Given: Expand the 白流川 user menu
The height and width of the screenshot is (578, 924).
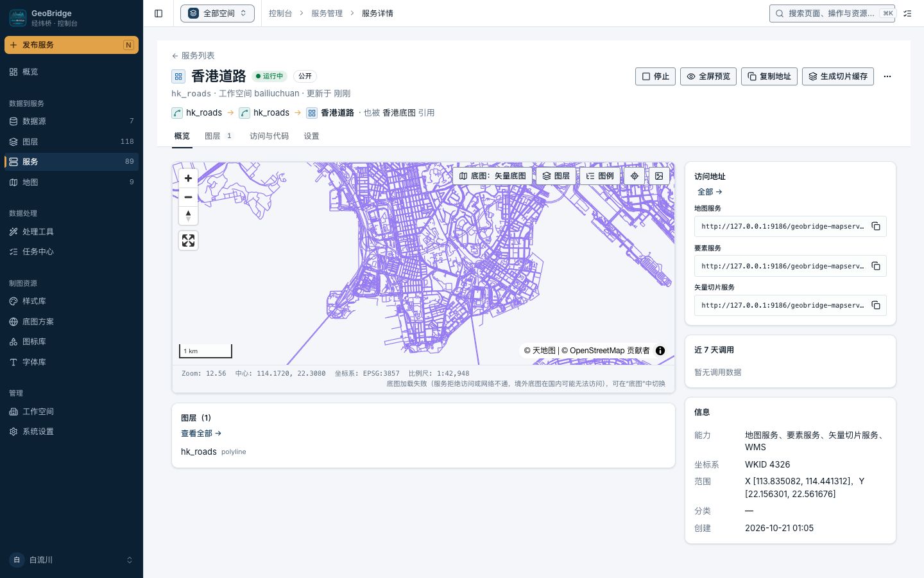Looking at the screenshot, I should (71, 560).
